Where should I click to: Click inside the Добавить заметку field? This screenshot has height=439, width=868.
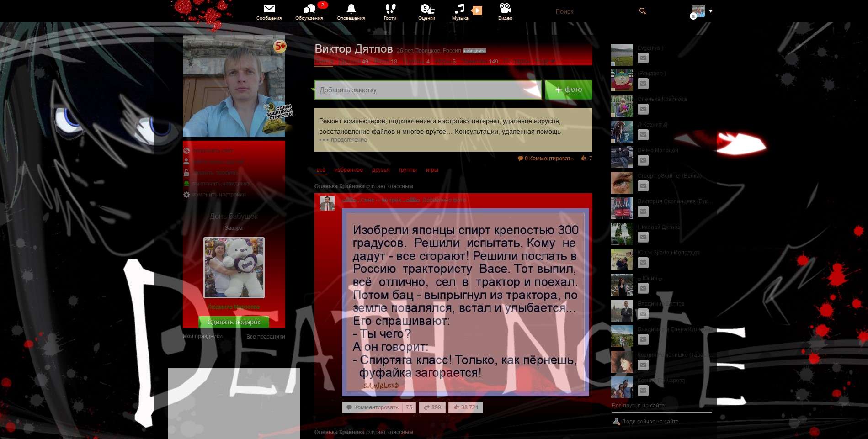pos(427,90)
